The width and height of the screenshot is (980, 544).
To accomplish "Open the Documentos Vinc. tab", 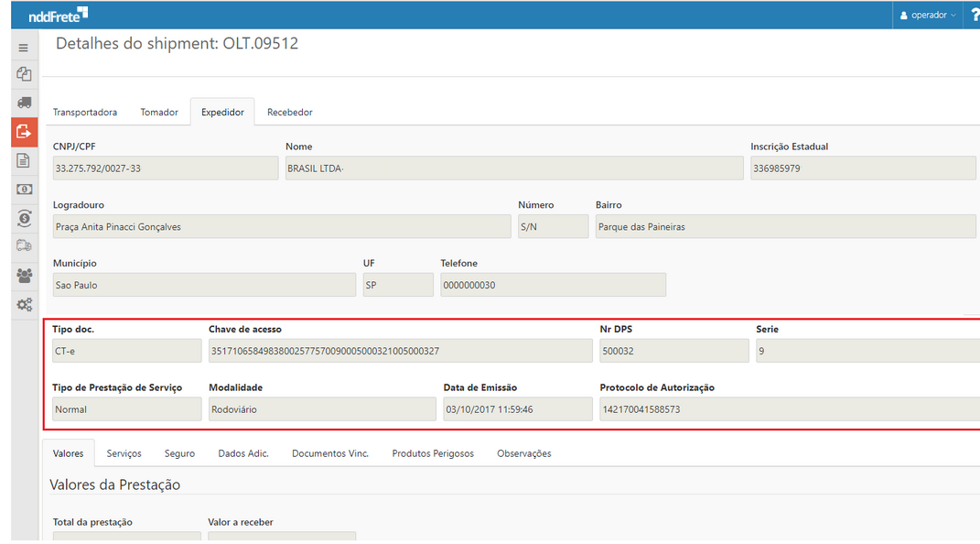I will [x=329, y=453].
